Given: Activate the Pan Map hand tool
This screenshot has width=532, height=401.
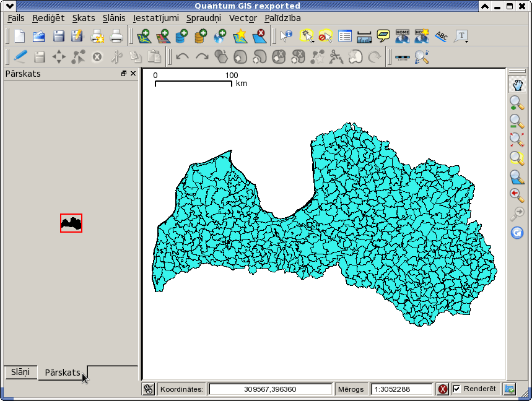Looking at the screenshot, I should (517, 85).
